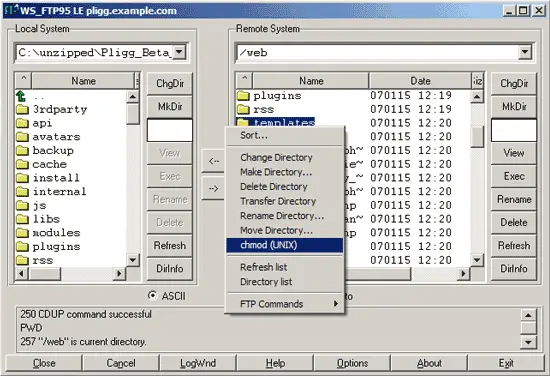550x376 pixels.
Task: Click the remote plugins folder icon
Action: pyautogui.click(x=243, y=95)
